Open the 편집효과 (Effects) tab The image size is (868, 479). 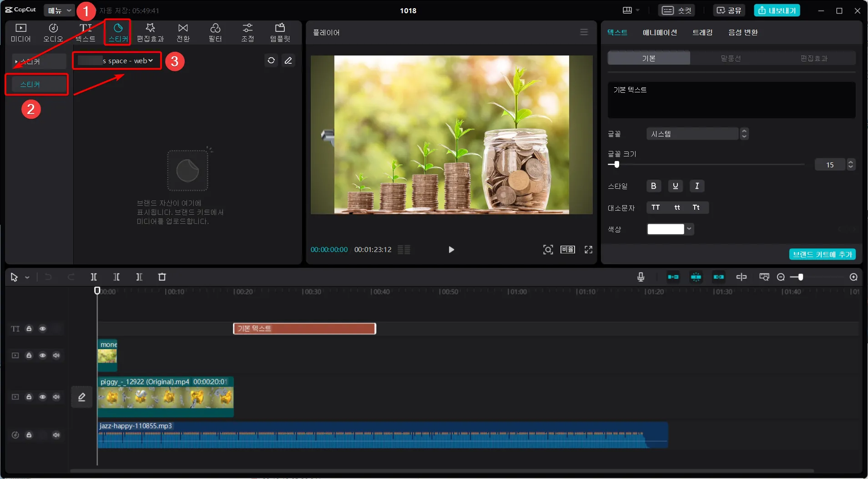(x=151, y=33)
